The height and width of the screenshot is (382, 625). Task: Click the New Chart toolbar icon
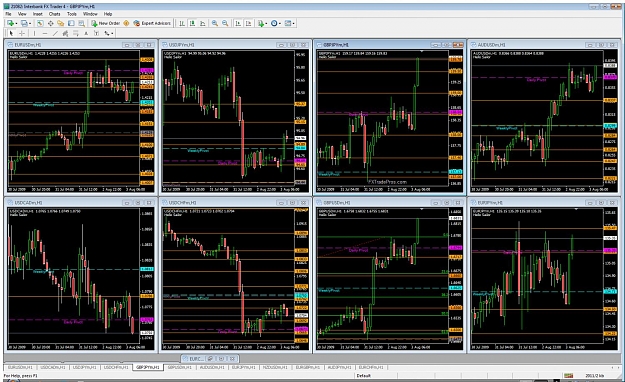[10, 23]
